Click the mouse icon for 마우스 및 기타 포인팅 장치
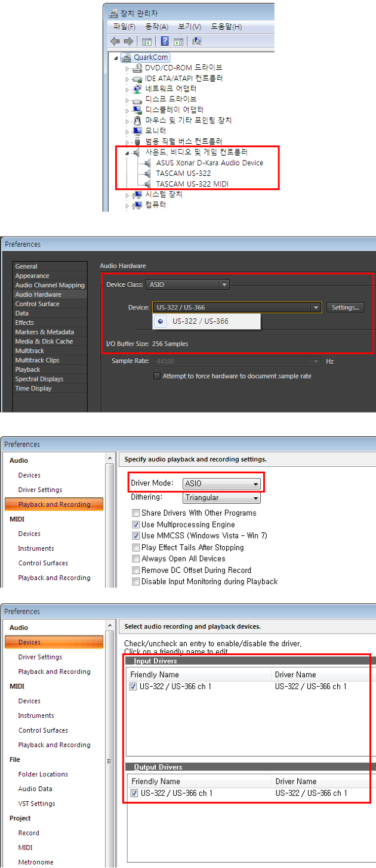The image size is (376, 868). tap(137, 120)
